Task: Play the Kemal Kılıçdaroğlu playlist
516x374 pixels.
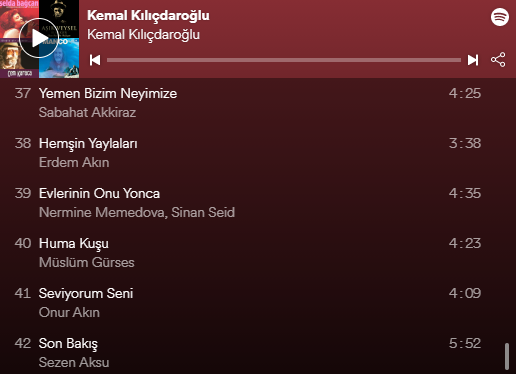Action: 39,38
